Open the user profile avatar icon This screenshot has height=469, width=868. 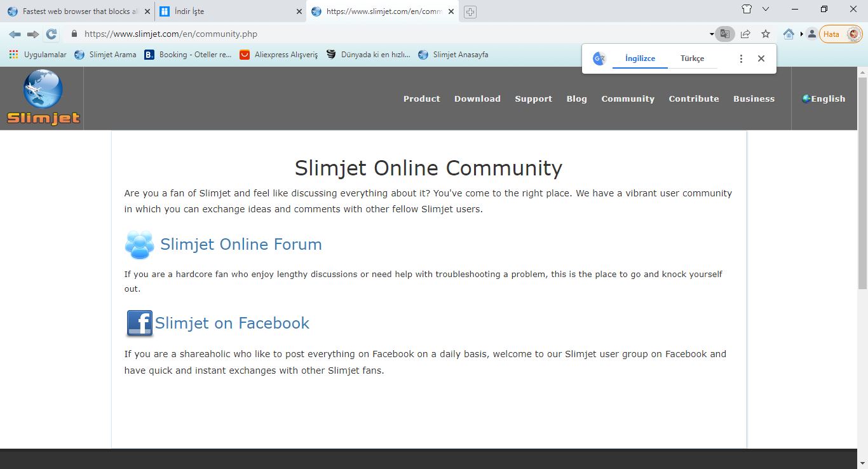point(811,34)
